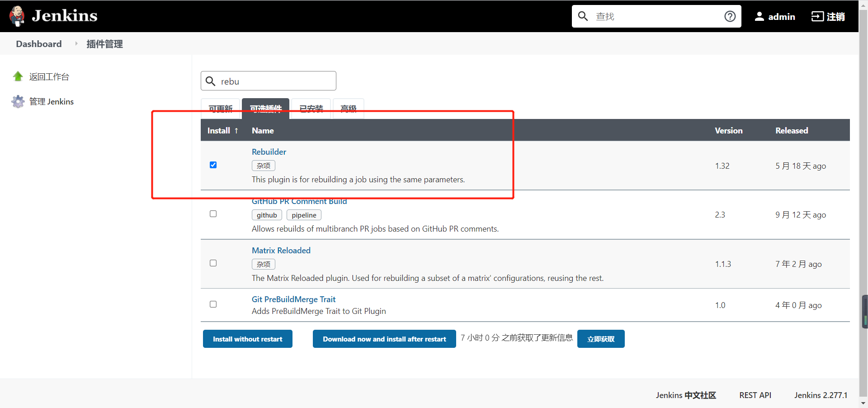Click the magnifier icon in the top search bar
868x408 pixels.
(x=583, y=16)
